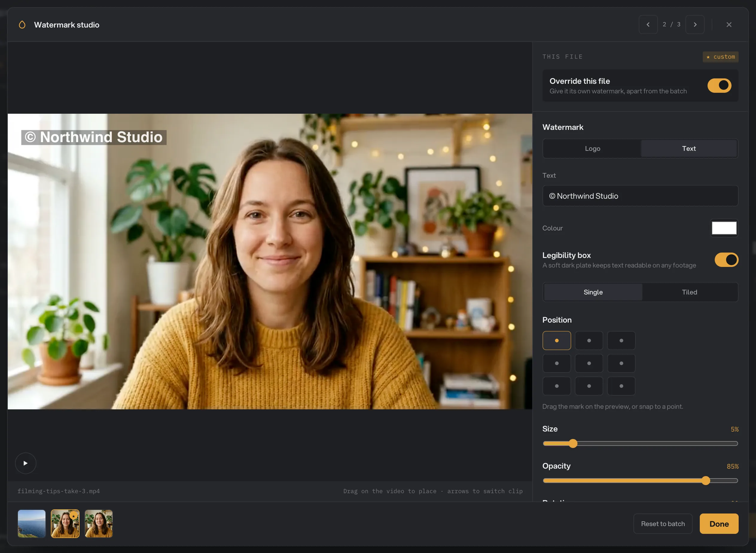Snap watermark to bottom-center position
This screenshot has height=553, width=756.
click(589, 386)
